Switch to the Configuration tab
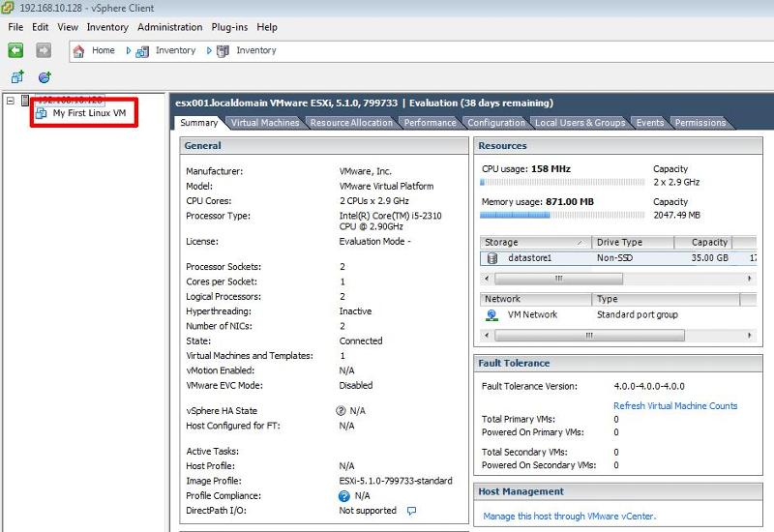The height and width of the screenshot is (532, 774). [496, 123]
